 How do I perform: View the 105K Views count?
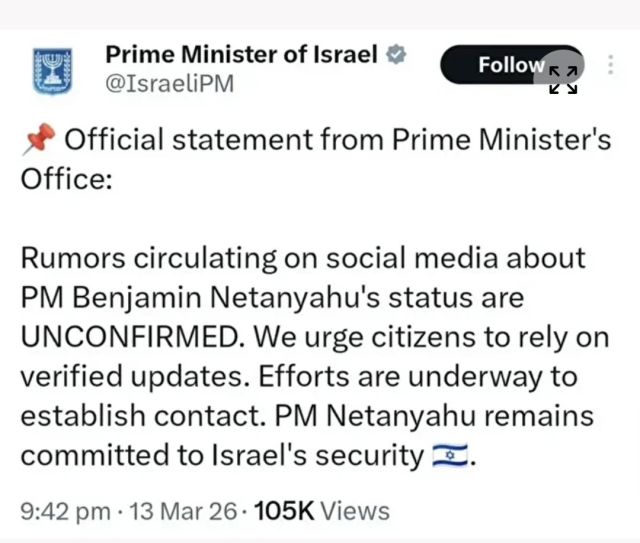point(322,512)
